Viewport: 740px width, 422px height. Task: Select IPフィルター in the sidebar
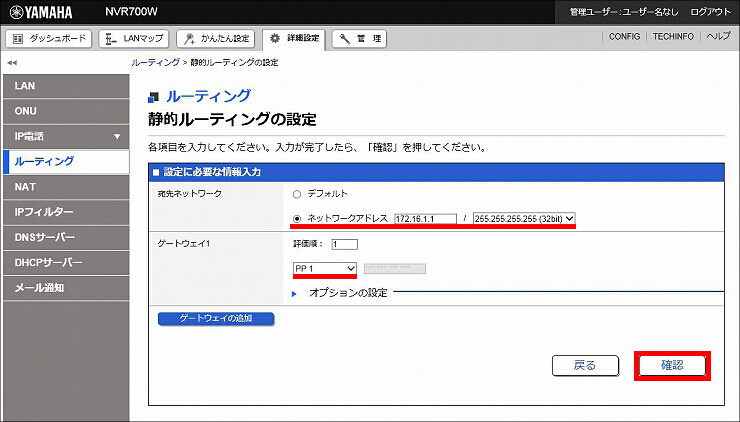click(x=66, y=212)
